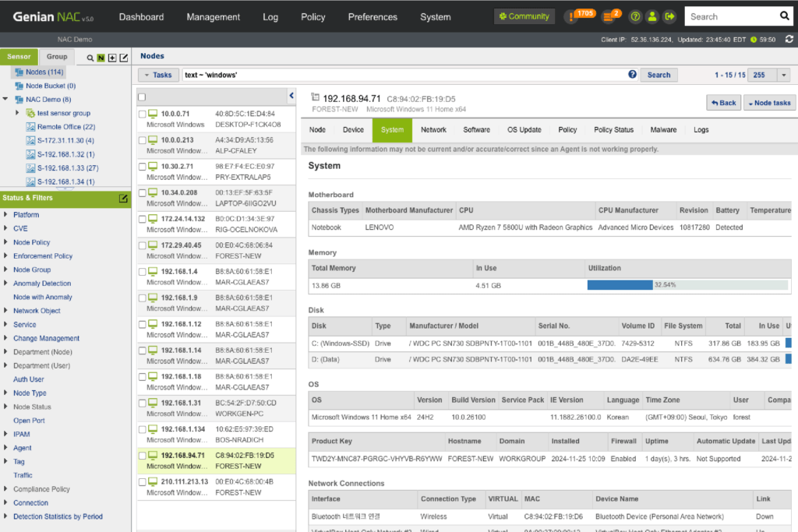
Task: Open the Tasks dropdown
Action: pyautogui.click(x=158, y=75)
